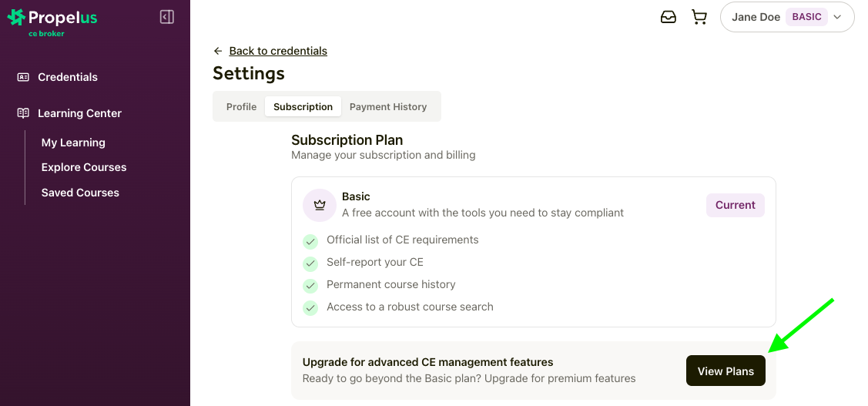
Task: Go to Explore Courses
Action: tap(84, 167)
